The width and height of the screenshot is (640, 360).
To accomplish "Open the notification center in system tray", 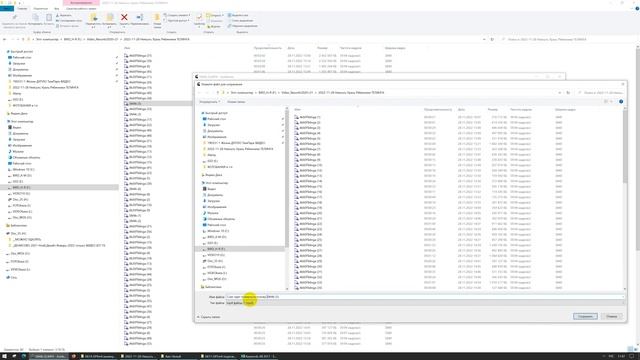I will (631, 356).
